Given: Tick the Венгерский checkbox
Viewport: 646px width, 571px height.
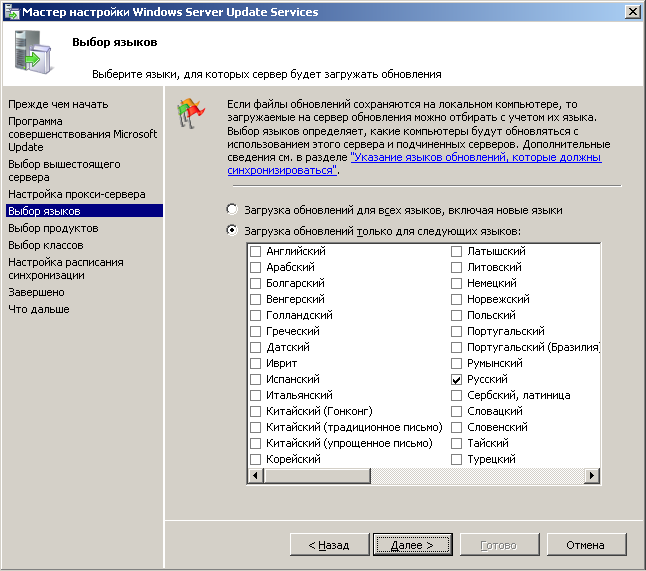Looking at the screenshot, I should (255, 299).
